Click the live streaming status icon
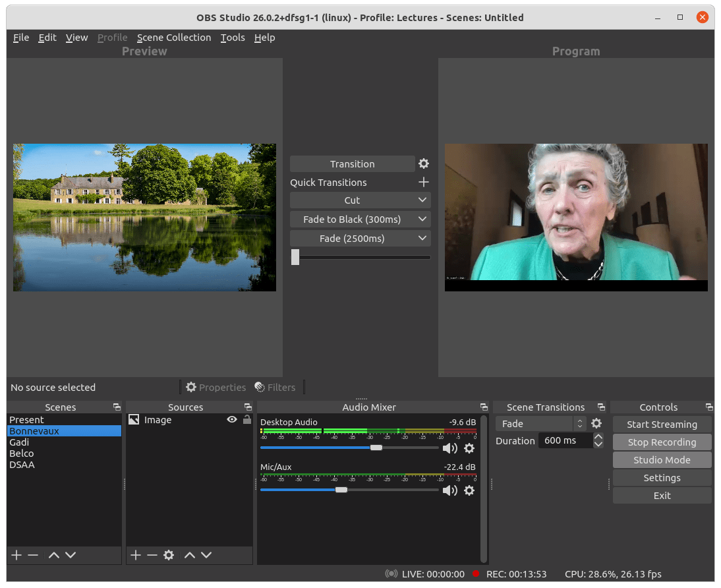This screenshot has height=588, width=721. click(391, 573)
